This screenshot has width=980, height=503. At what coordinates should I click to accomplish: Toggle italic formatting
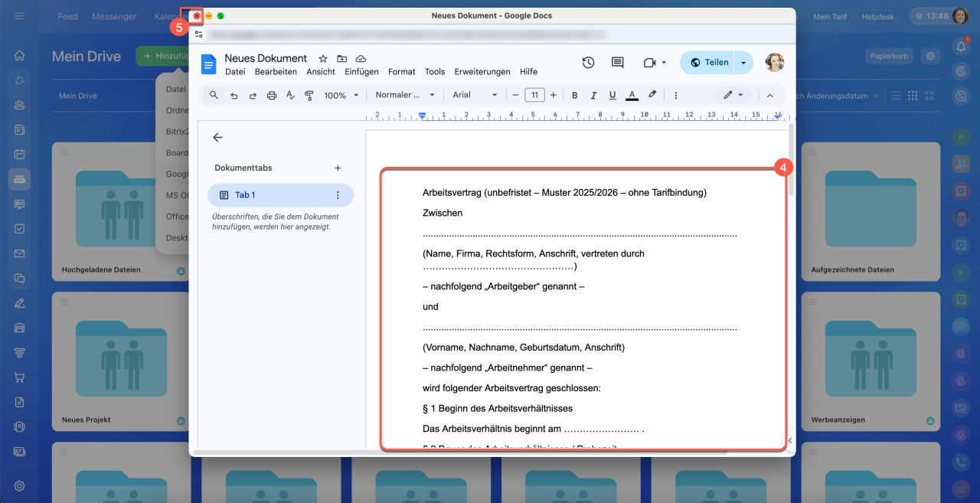[x=593, y=95]
